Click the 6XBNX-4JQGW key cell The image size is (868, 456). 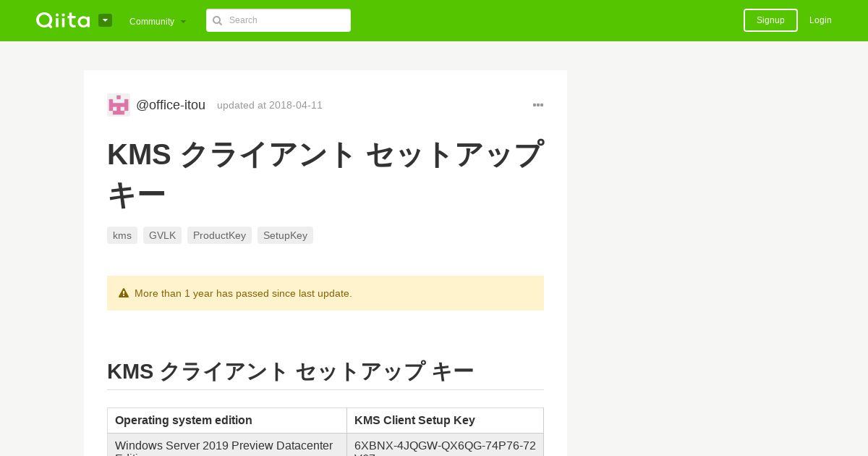tap(445, 445)
